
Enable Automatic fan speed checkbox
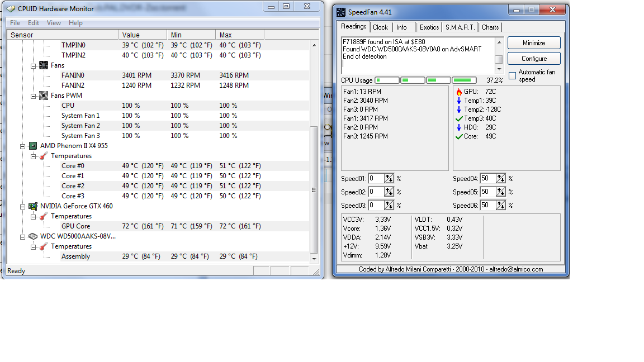click(512, 75)
